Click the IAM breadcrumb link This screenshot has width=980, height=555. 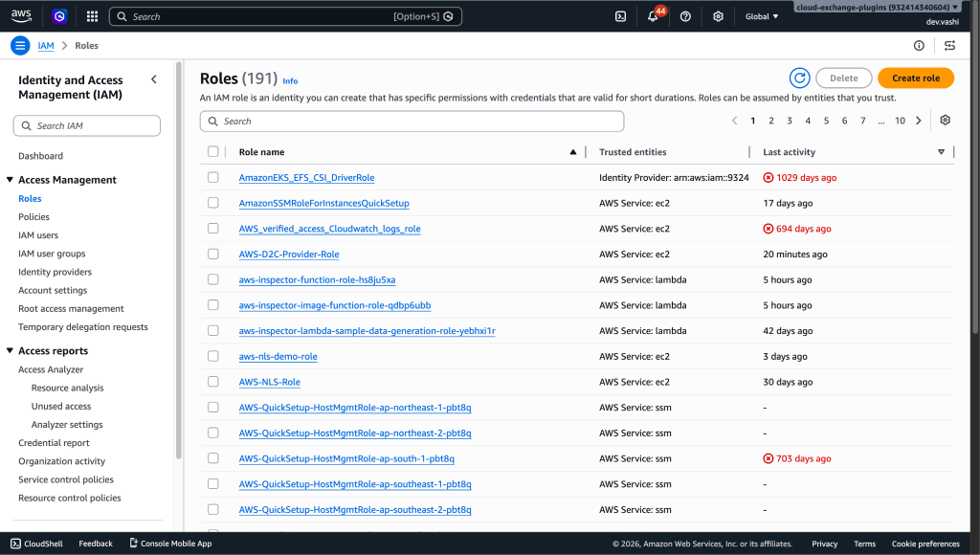tap(46, 46)
